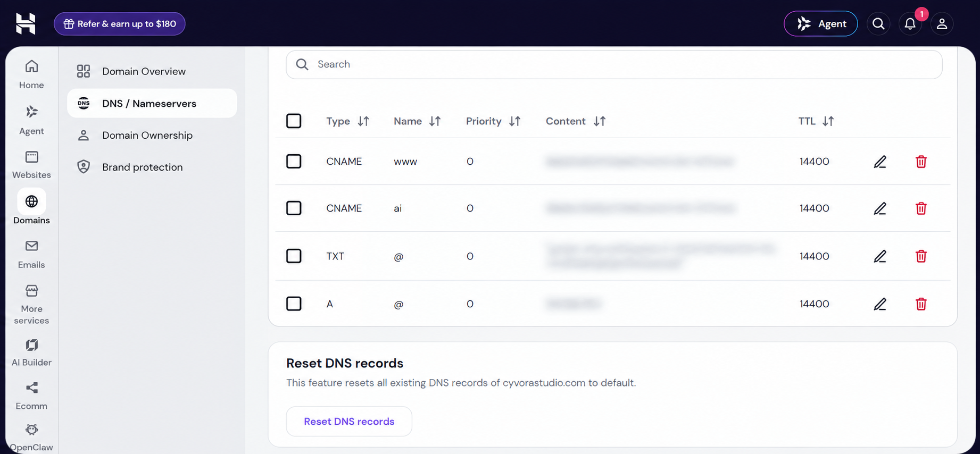980x454 pixels.
Task: Open the Agent button in top bar
Action: [820, 24]
